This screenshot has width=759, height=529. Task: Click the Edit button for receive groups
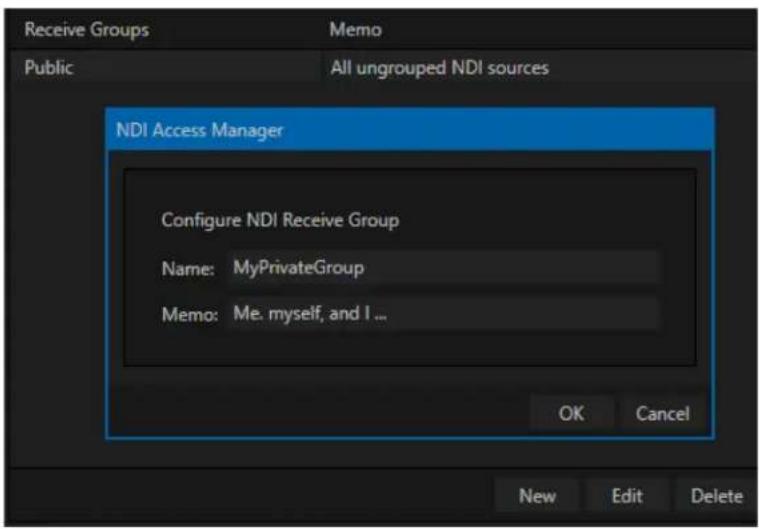(x=627, y=496)
